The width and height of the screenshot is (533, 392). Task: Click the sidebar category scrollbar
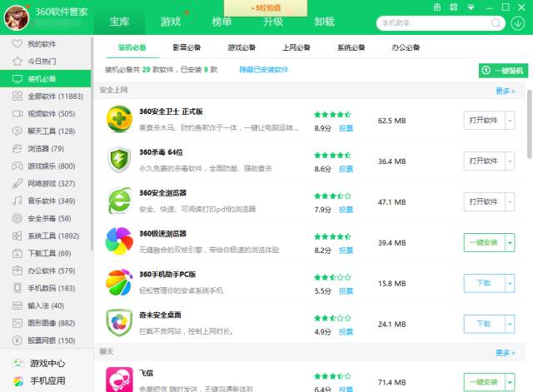click(92, 144)
